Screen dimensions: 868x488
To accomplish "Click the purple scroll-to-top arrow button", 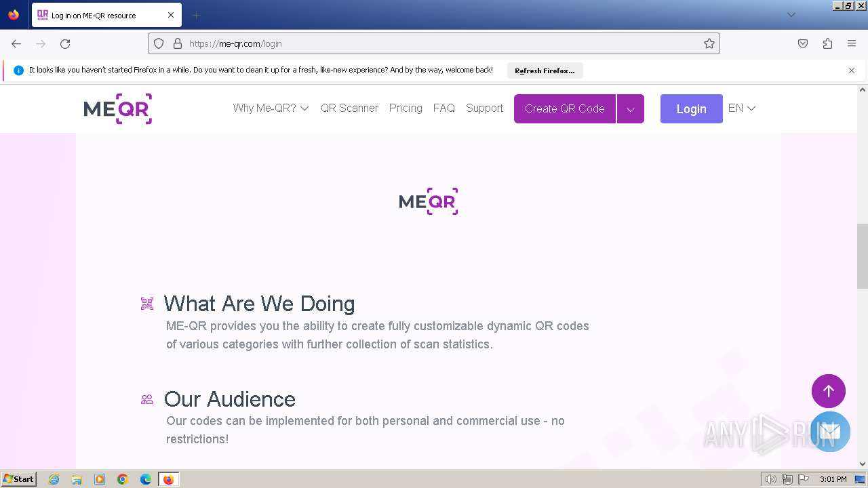I will pyautogui.click(x=829, y=391).
